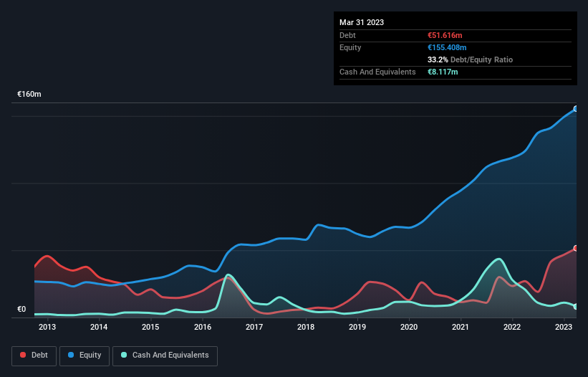Toggle the Equity series legend button
The image size is (588, 377).
click(85, 355)
